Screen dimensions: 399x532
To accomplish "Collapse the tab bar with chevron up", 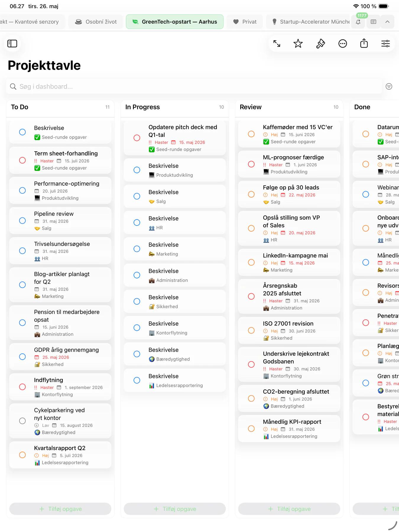I will tap(387, 22).
